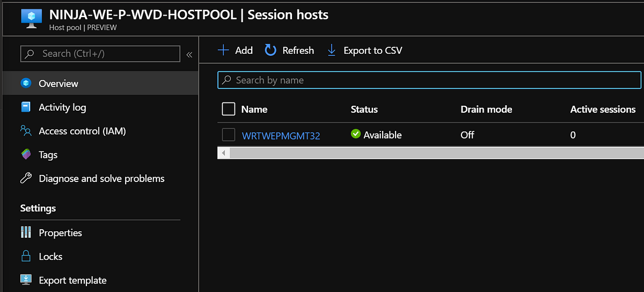Click the horizontal scrollbar thumb under table
Screen dimensions: 644x292
(437, 153)
